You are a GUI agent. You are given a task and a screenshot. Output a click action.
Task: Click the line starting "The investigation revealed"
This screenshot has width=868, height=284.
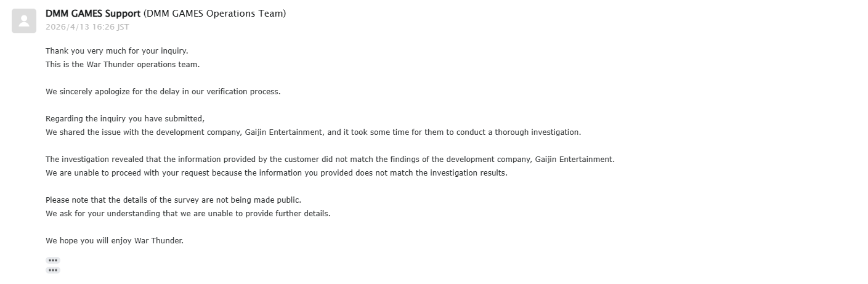pyautogui.click(x=330, y=160)
